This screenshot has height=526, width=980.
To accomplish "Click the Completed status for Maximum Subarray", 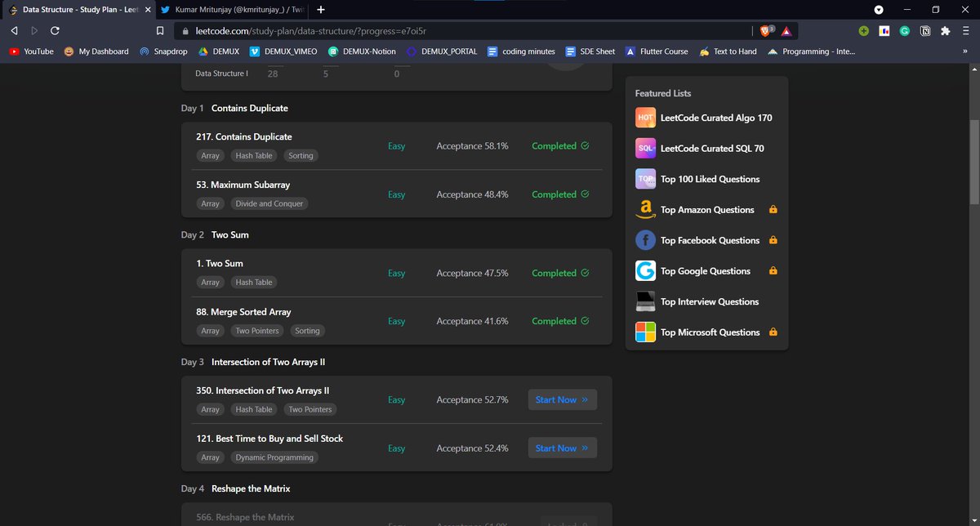I will pyautogui.click(x=560, y=194).
